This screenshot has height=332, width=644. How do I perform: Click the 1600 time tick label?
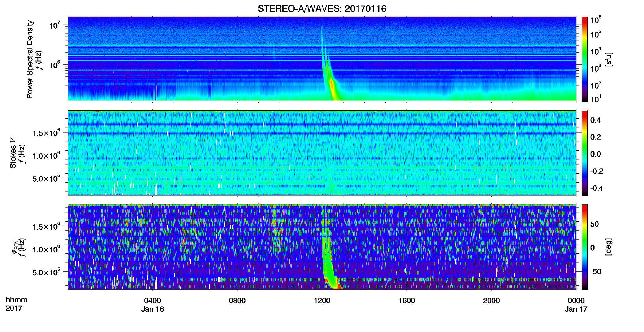407,300
